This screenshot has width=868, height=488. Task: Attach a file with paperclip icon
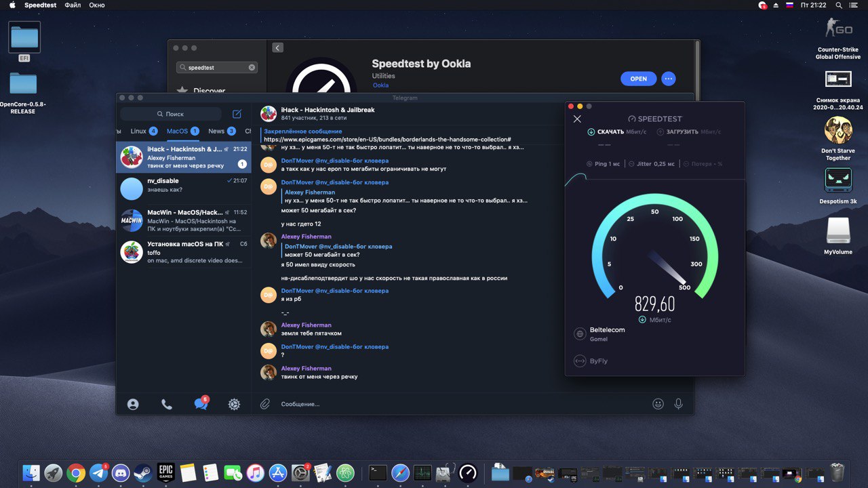(x=265, y=404)
